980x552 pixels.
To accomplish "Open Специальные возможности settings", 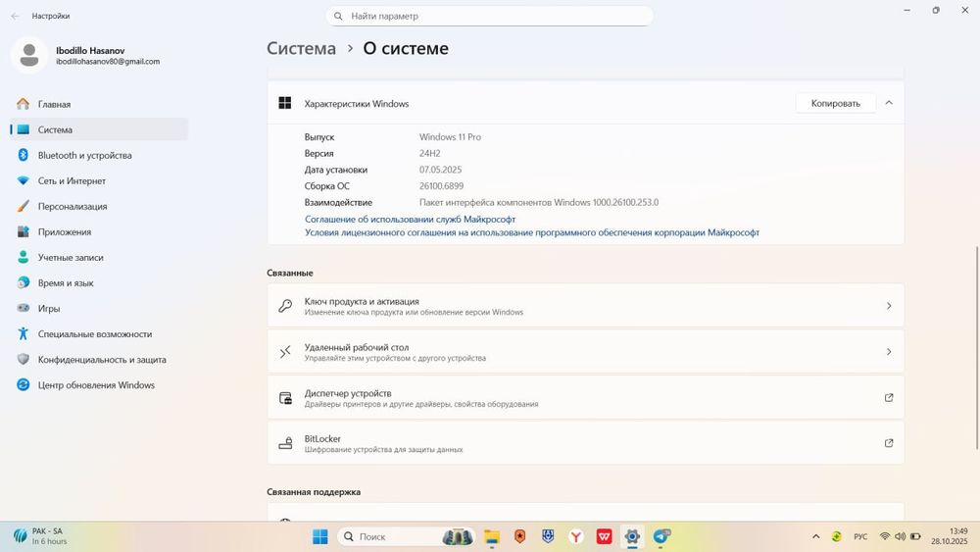I will tap(99, 333).
